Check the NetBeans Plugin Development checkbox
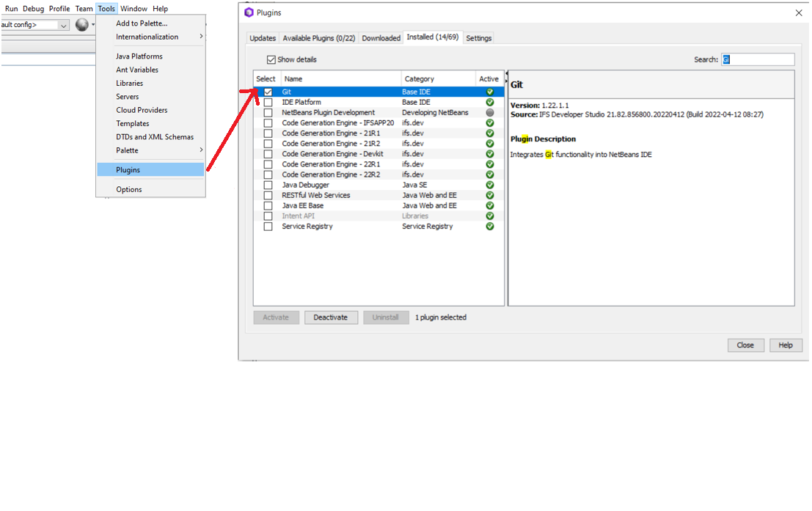 [268, 112]
